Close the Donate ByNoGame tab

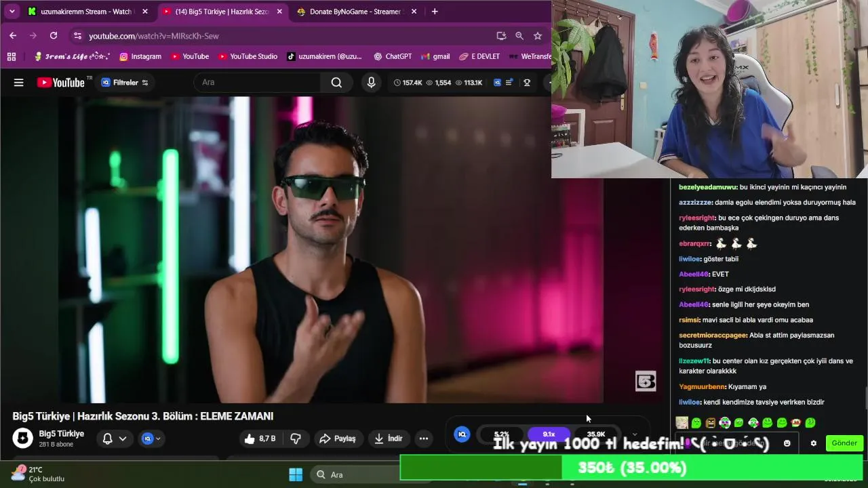(414, 12)
